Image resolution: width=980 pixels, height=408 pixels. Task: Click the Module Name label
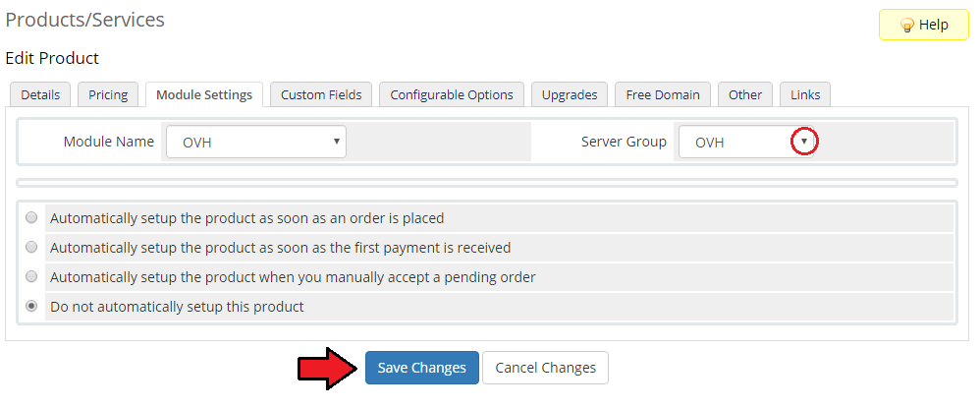(109, 142)
